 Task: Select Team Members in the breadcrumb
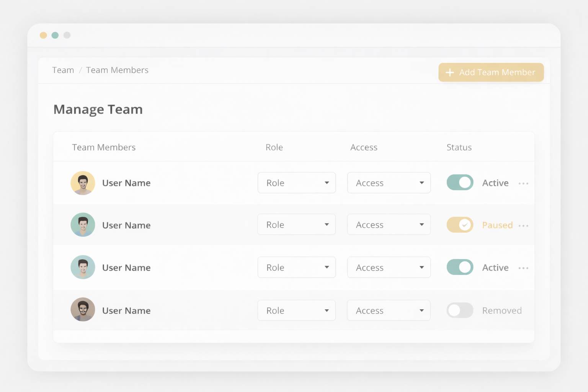pos(117,70)
